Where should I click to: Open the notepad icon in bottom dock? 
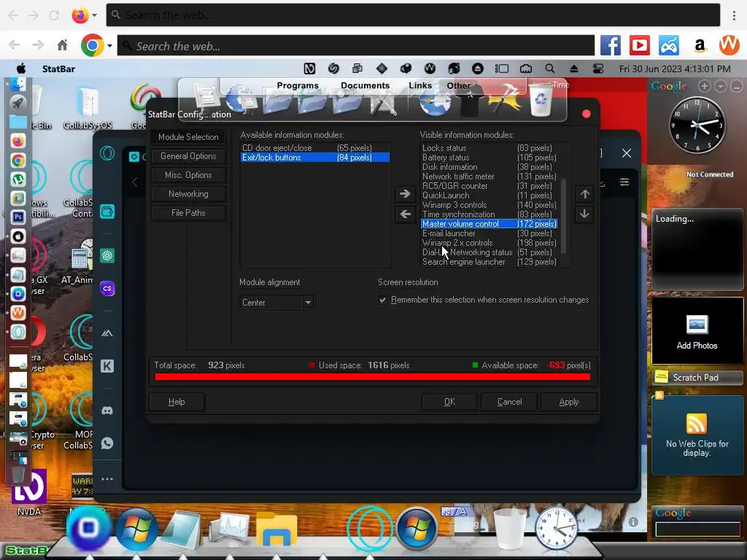coord(181,529)
